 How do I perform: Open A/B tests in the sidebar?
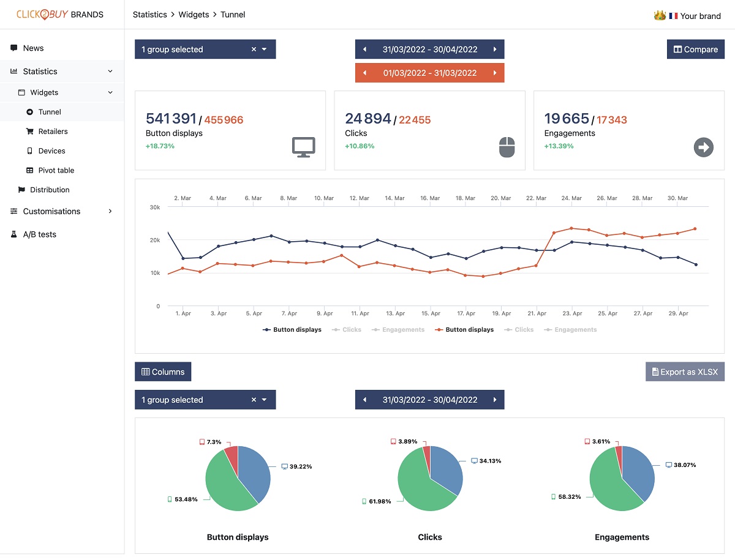[39, 234]
